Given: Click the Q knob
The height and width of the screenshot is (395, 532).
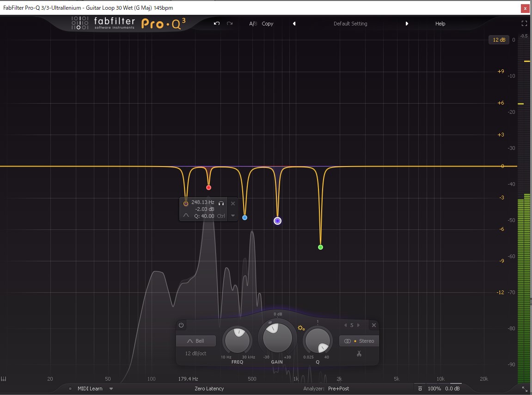Looking at the screenshot, I should [x=318, y=340].
